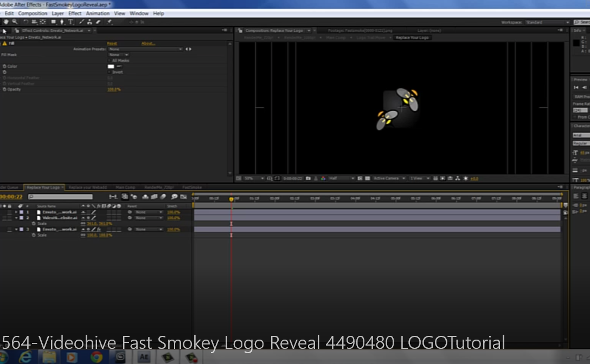Select the Clone Stamp tool
The height and width of the screenshot is (364, 590).
pyautogui.click(x=89, y=22)
